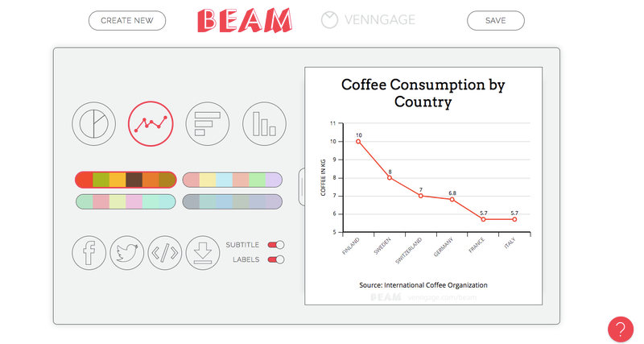644x344 pixels.
Task: Share chart via Facebook icon
Action: pos(89,253)
